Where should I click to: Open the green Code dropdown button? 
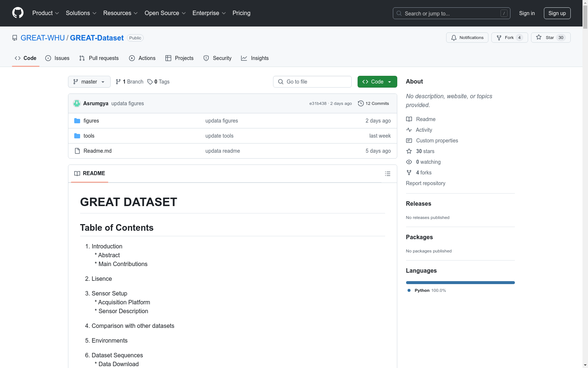[377, 82]
